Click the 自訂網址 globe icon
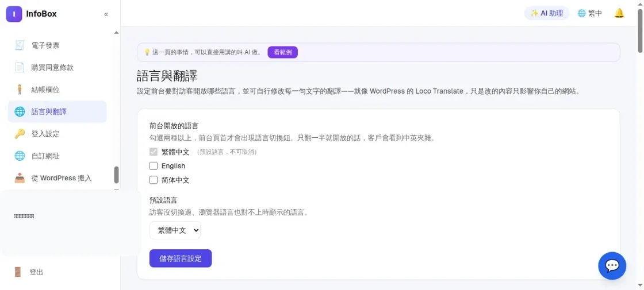 click(x=20, y=156)
